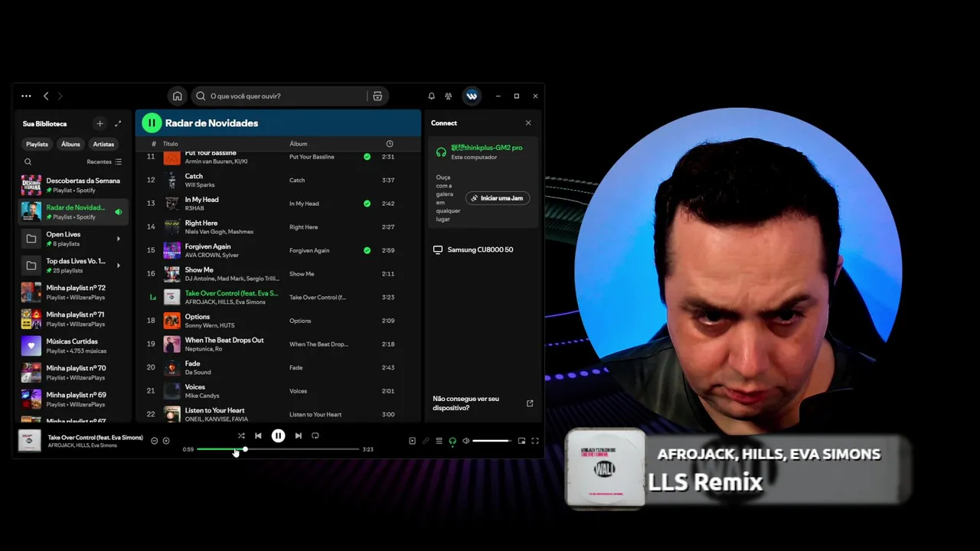The image size is (980, 551).
Task: Skip to the previous track
Action: tap(258, 435)
